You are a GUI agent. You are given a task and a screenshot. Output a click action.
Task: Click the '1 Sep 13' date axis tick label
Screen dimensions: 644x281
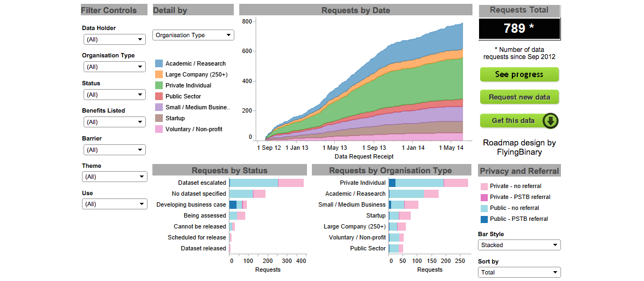pyautogui.click(x=373, y=148)
